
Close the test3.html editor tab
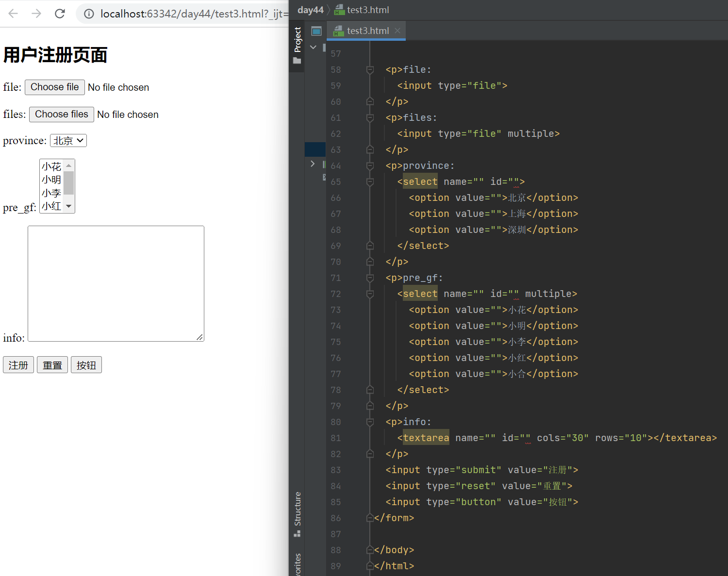tap(397, 31)
